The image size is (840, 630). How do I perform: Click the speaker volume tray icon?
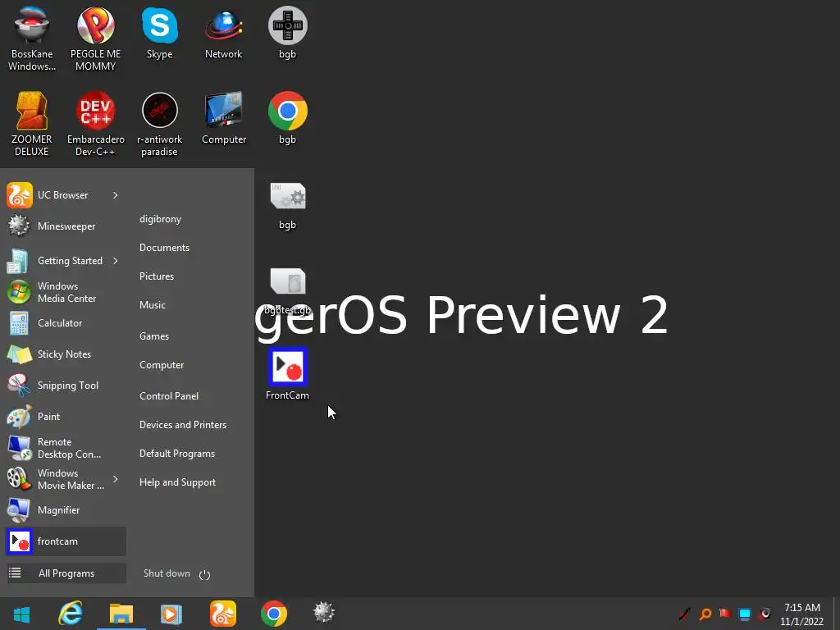765,614
